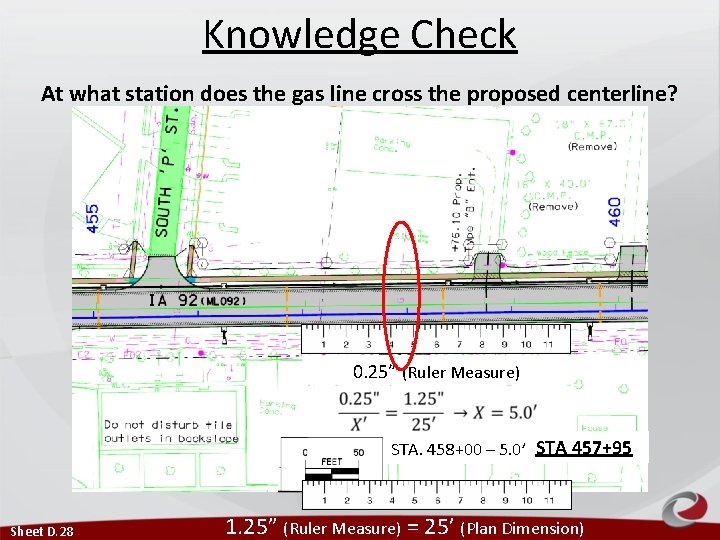Image resolution: width=720 pixels, height=540 pixels.
Task: Click the 'Do not disturb tile outlets' note
Action: coord(171,431)
